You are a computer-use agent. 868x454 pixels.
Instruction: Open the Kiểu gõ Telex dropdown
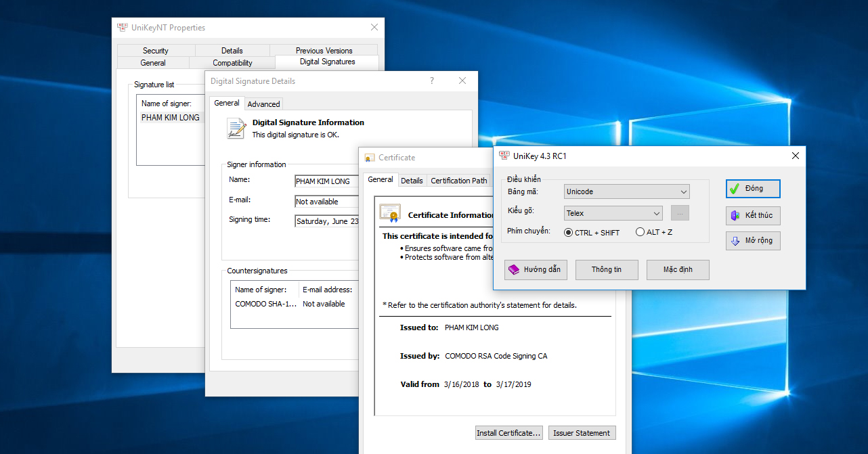tap(613, 213)
